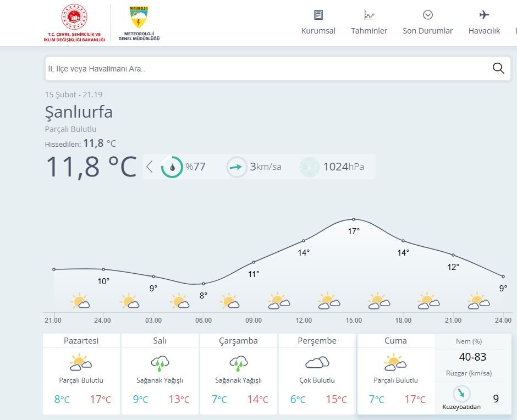Click the Kurumsal document icon
Viewport: 517px width, 420px height.
pyautogui.click(x=318, y=15)
